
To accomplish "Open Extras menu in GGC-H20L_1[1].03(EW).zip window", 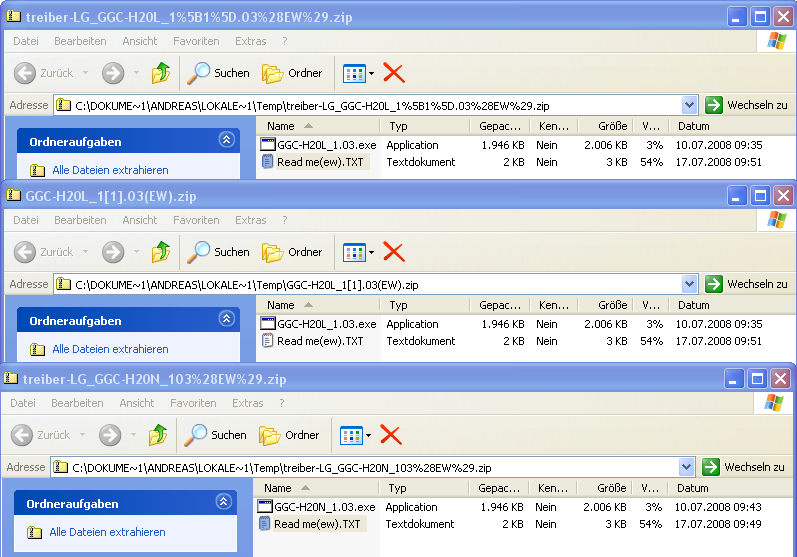I will [251, 220].
